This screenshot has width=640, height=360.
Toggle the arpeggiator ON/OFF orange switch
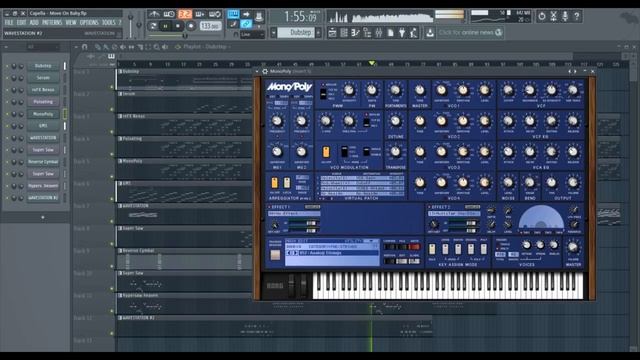coord(275,182)
